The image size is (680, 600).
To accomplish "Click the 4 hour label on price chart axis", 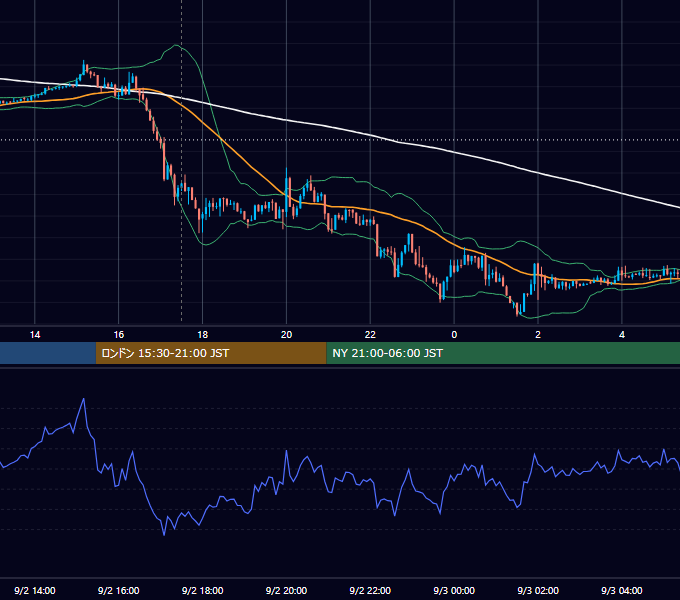I will coord(622,335).
